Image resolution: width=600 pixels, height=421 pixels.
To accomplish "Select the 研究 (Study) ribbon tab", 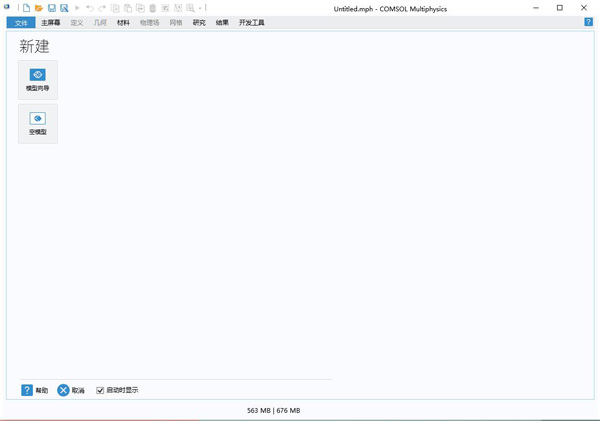I will point(199,22).
